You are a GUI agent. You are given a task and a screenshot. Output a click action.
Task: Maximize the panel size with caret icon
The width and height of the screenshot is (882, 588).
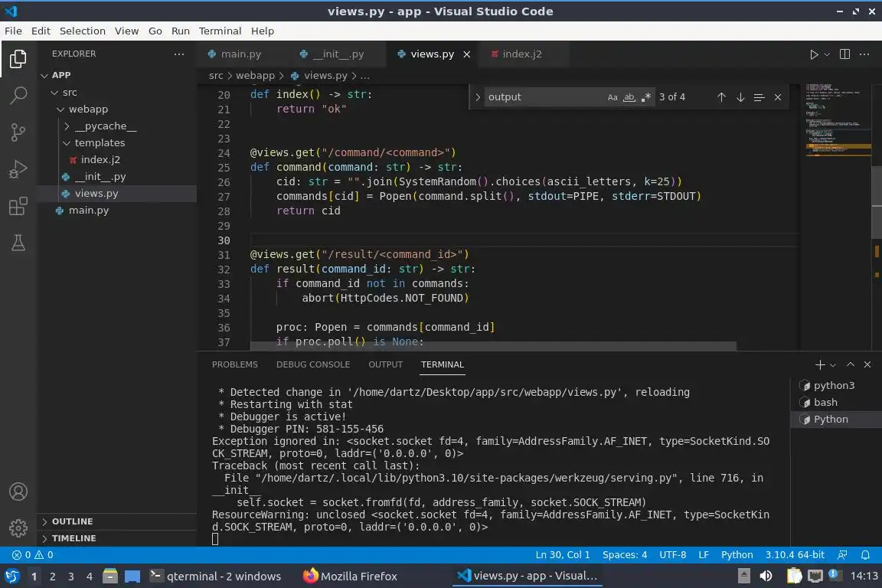tap(851, 364)
